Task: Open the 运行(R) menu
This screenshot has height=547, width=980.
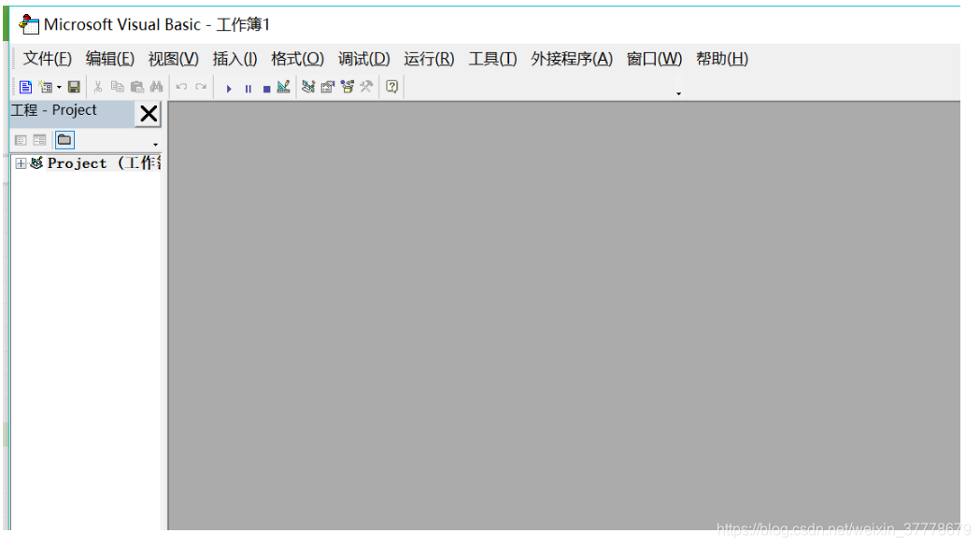Action: coord(429,59)
